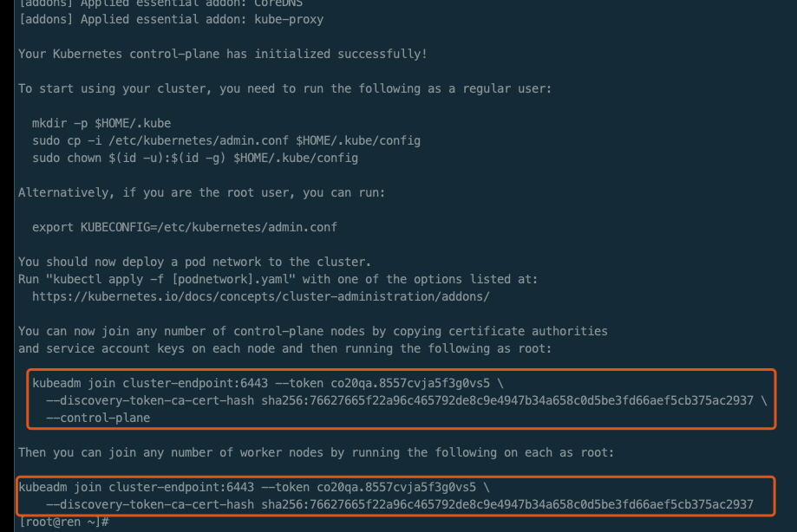Click the mkdir -p $HOME/.kube command line
The height and width of the screenshot is (532, 797).
click(x=101, y=123)
